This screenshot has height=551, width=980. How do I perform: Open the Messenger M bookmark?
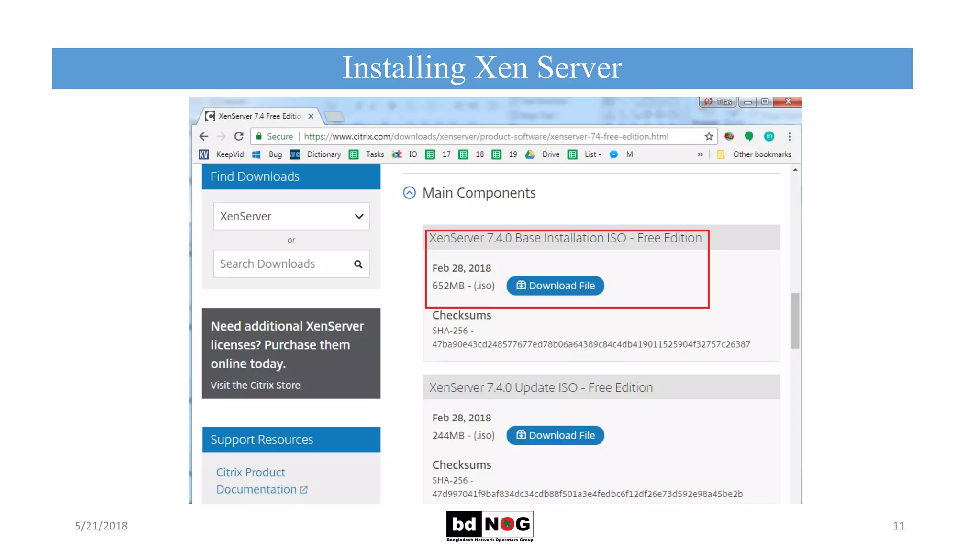coord(621,154)
